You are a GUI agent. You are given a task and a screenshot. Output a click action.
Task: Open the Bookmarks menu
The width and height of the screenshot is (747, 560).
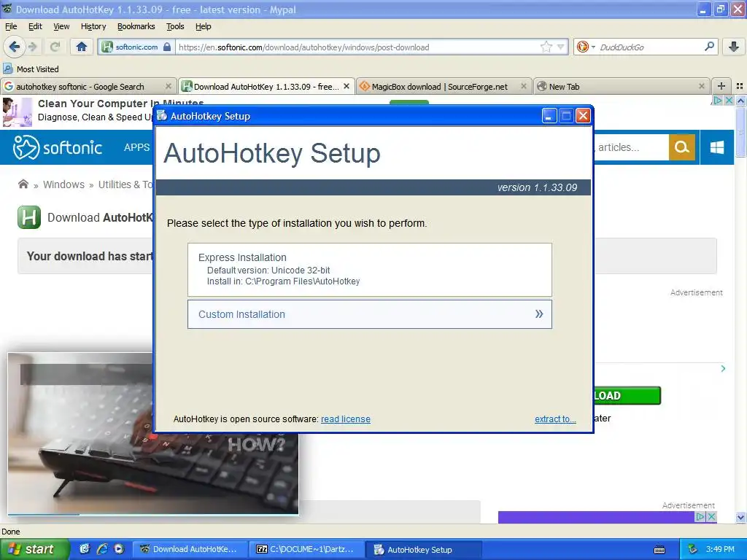[136, 26]
